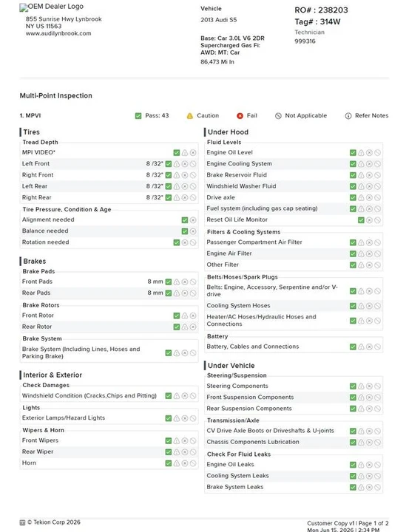Open the www.audilynbrook.com website link
This screenshot has height=532, width=406.
click(58, 33)
